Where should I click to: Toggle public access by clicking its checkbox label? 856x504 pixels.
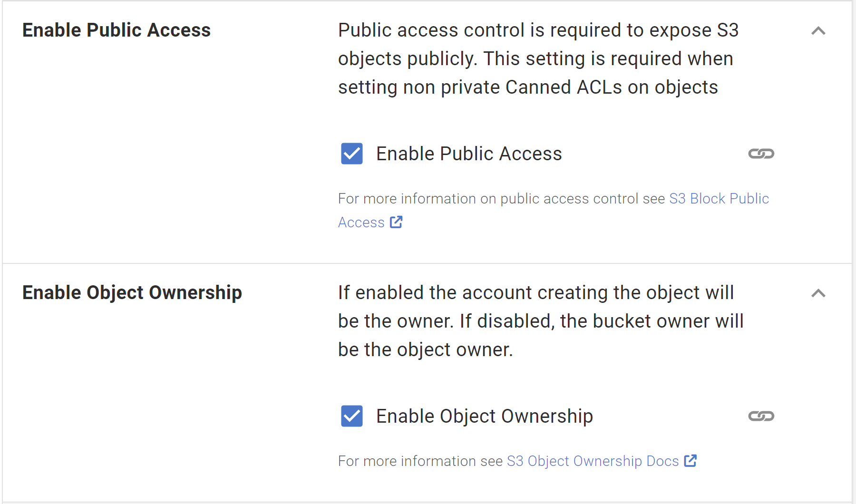coord(469,153)
